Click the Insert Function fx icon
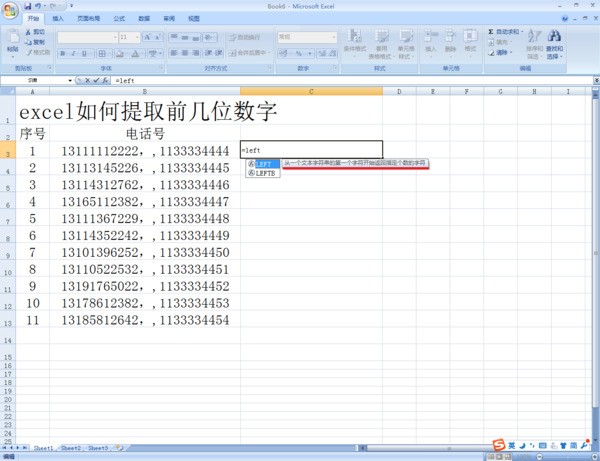Image resolution: width=600 pixels, height=461 pixels. click(x=106, y=80)
